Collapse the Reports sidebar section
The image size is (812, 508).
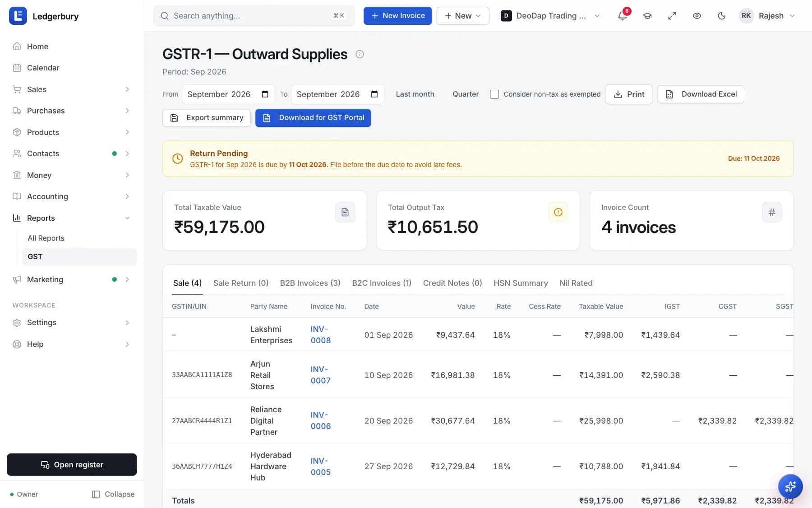click(72, 218)
